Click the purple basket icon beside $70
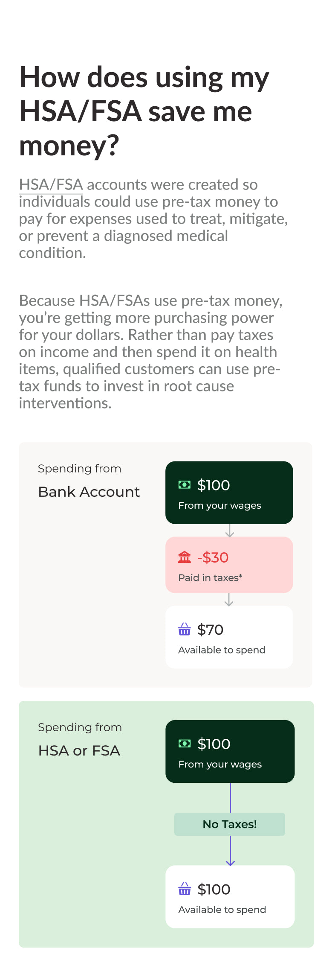Screen dimensions: 335x980 [185, 629]
